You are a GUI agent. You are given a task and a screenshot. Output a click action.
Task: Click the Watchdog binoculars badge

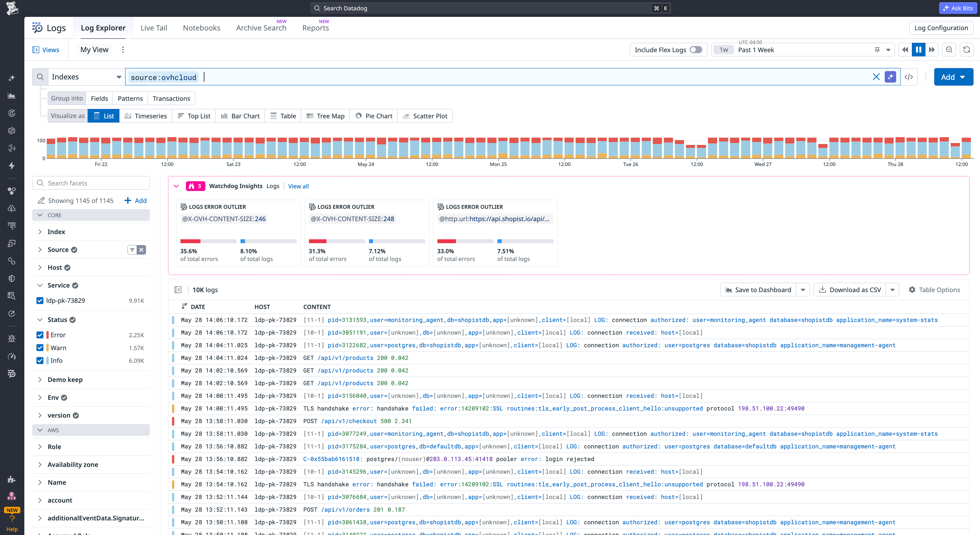pyautogui.click(x=196, y=186)
